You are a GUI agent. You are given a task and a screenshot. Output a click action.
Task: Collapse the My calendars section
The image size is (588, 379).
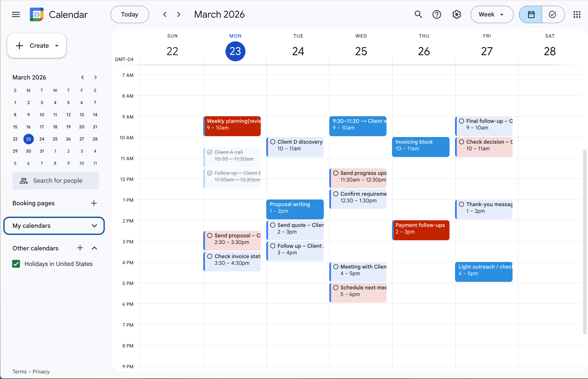pyautogui.click(x=94, y=226)
